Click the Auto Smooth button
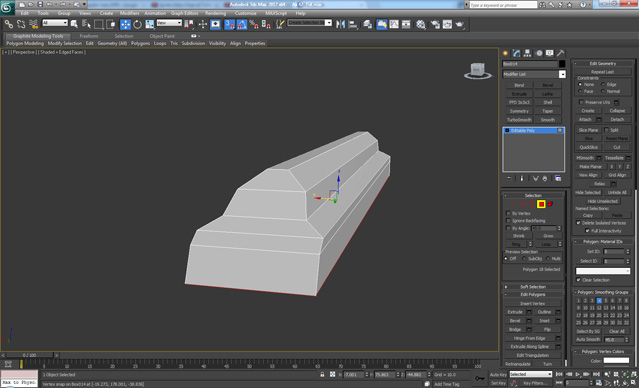This screenshot has height=388, width=639. click(588, 340)
